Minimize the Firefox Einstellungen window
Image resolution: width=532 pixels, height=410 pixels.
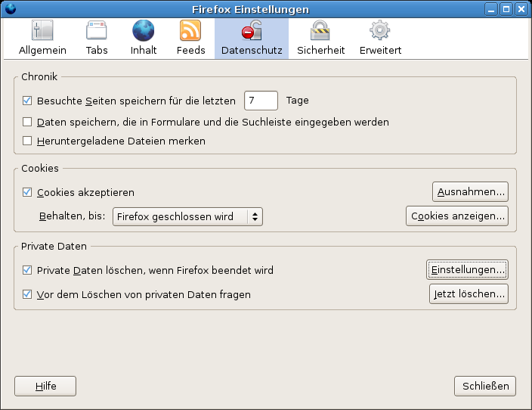[491, 9]
